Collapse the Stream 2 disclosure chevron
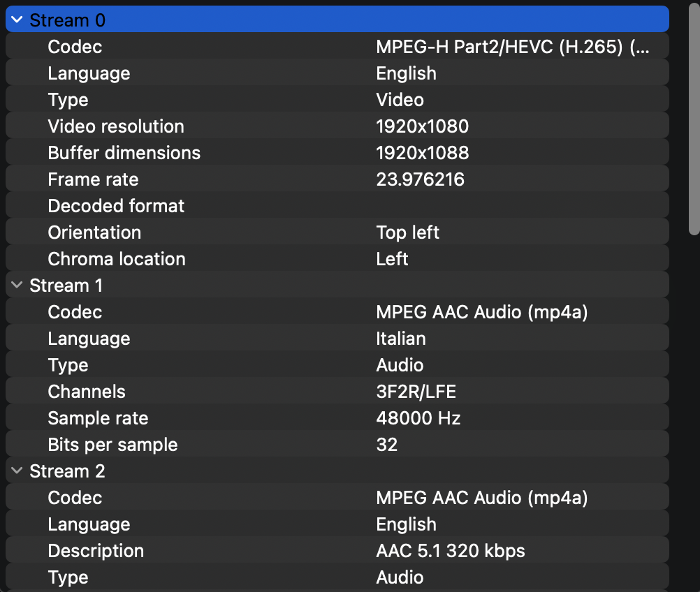The height and width of the screenshot is (592, 700). (x=17, y=471)
